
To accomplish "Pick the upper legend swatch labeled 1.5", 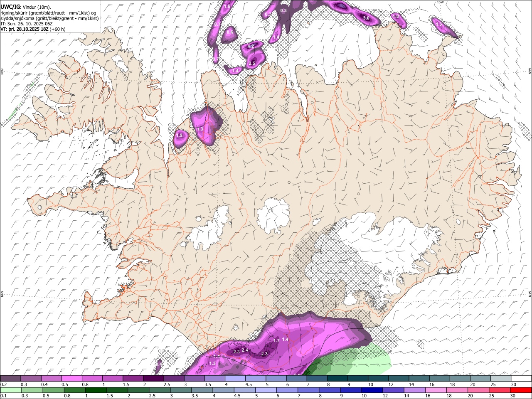I will [x=133, y=378].
